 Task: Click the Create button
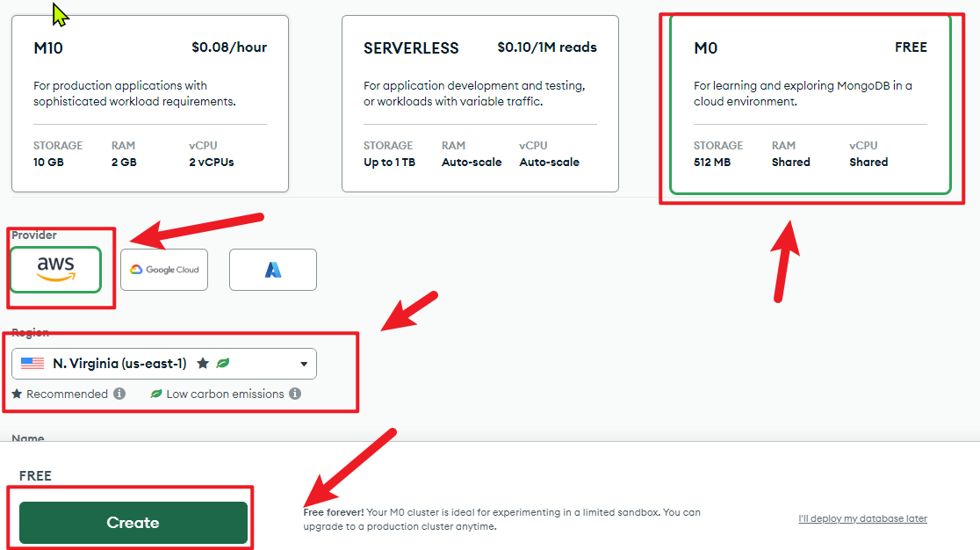coord(133,523)
